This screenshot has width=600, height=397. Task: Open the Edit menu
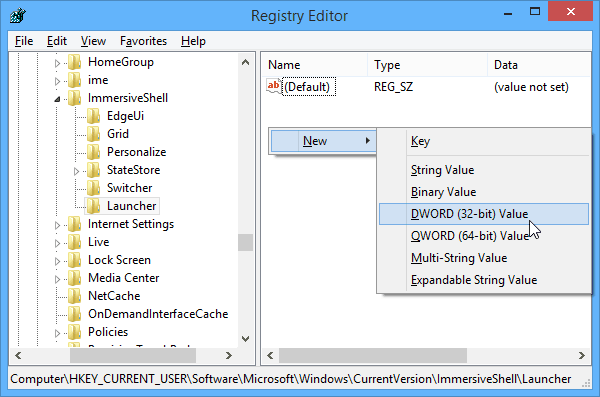click(x=57, y=41)
